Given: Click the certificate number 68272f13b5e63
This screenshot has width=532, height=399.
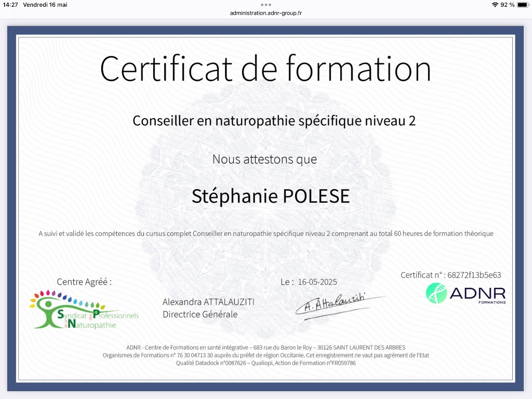Looking at the screenshot, I should 450,275.
